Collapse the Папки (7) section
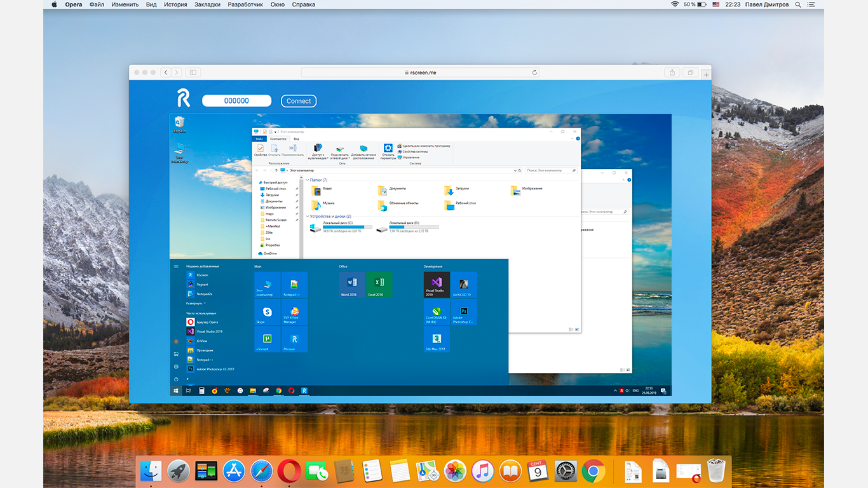The image size is (868, 488). click(308, 180)
